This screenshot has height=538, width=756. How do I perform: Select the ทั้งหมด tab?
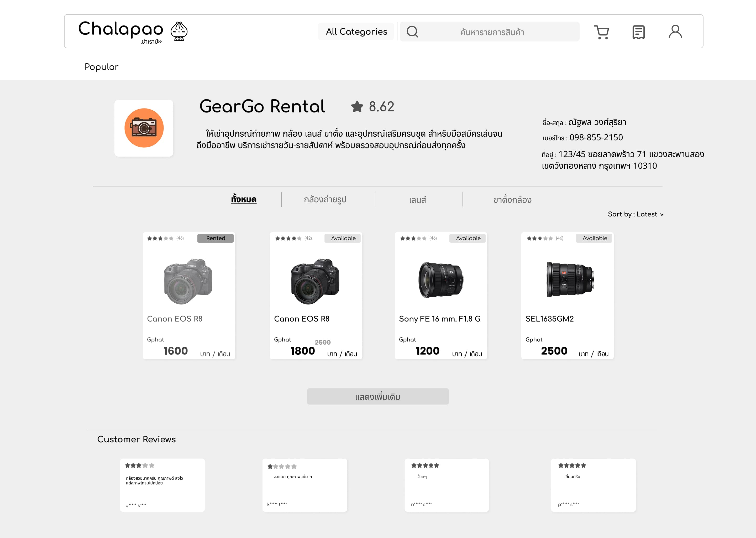tap(244, 199)
